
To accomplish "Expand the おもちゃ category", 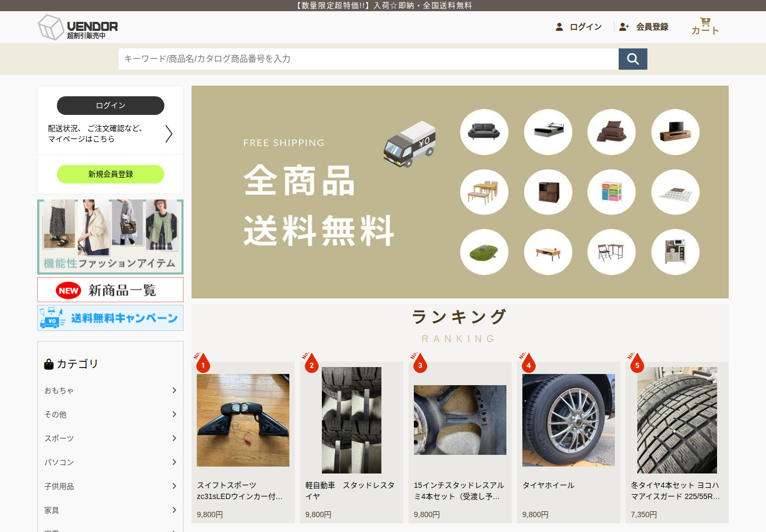I will coord(111,390).
